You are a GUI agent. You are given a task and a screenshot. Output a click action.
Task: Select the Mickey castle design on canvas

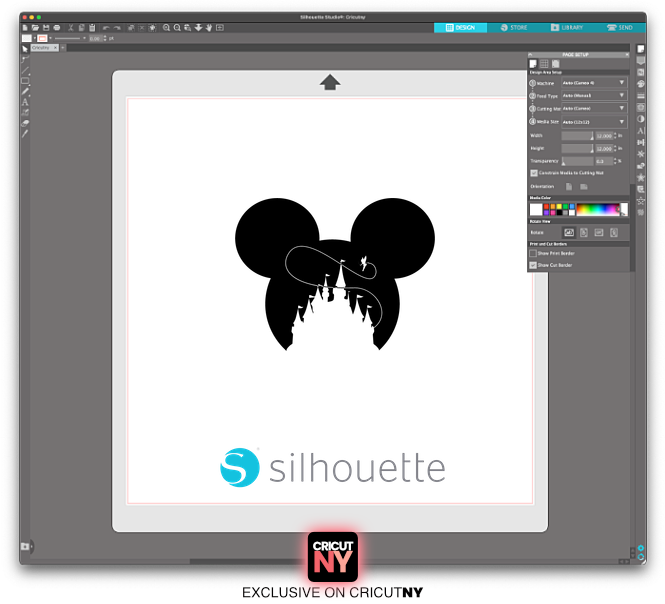click(x=335, y=274)
